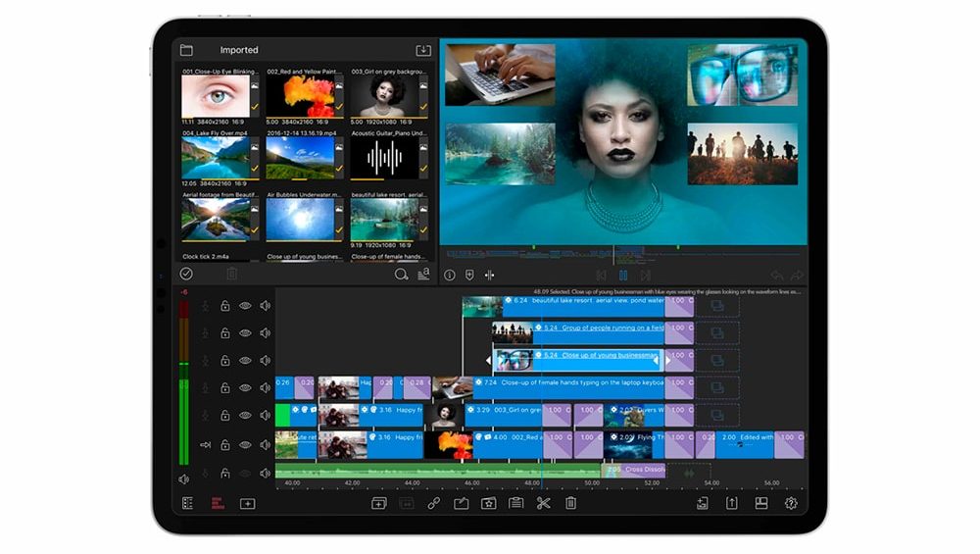Screen dimensions: 980x554
Task: Mute the 003_Girl on grey track
Action: (x=265, y=415)
